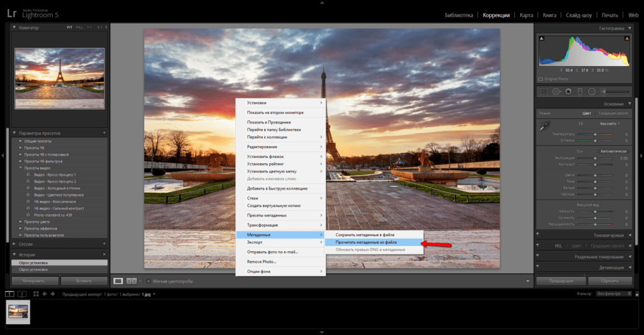Viewport: 644px width, 335px height.
Task: Collapse the Гистограмма panel
Action: pos(630,28)
